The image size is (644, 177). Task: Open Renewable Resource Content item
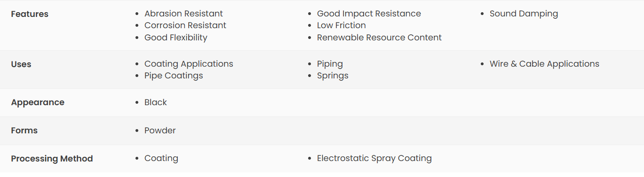tap(379, 38)
